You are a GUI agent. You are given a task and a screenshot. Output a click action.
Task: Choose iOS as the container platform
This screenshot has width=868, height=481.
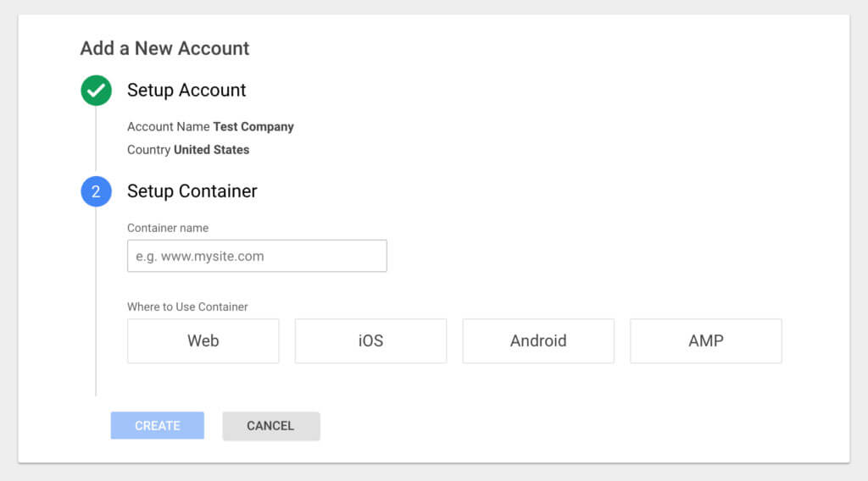[371, 340]
